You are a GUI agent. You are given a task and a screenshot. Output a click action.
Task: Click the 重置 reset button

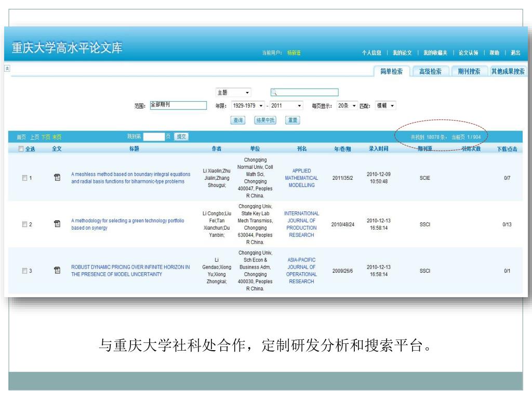[292, 120]
